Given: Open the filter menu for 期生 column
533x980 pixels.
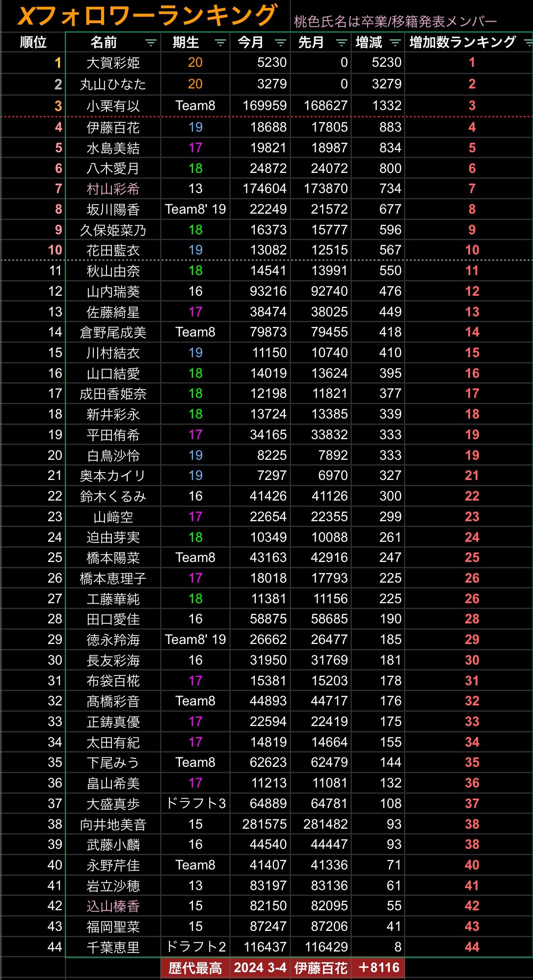Looking at the screenshot, I should [x=220, y=43].
